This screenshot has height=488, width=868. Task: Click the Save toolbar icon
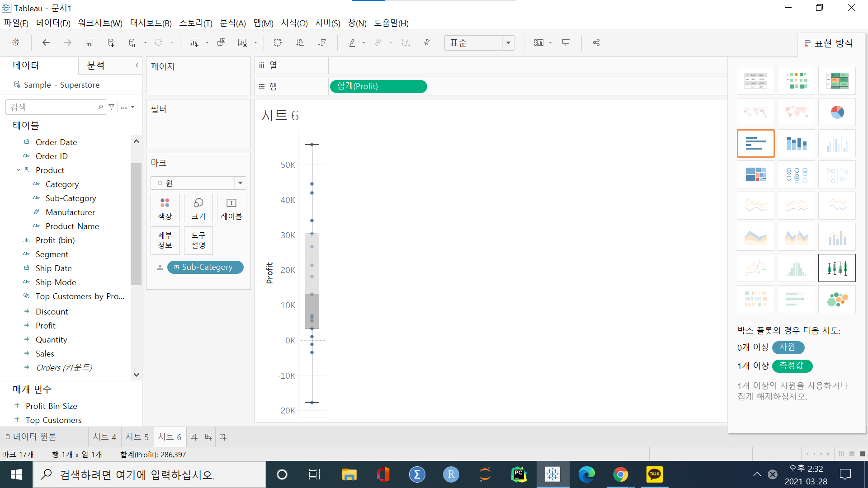coord(89,42)
